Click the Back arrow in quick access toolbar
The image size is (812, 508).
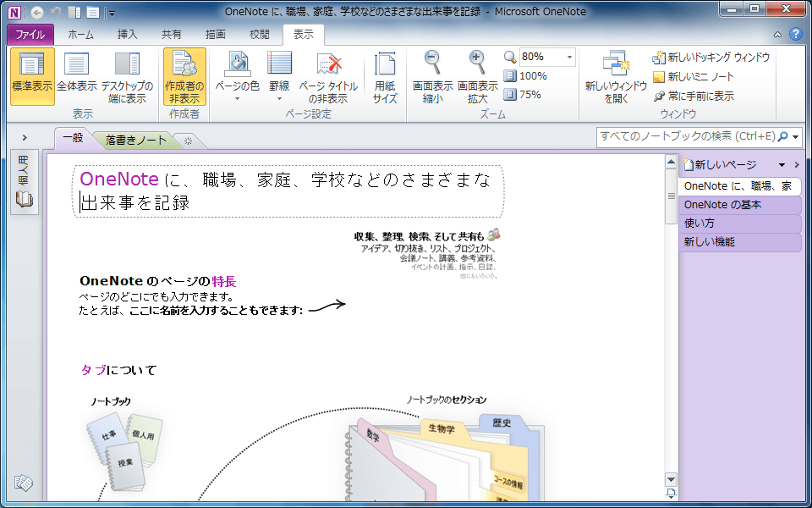tap(36, 13)
